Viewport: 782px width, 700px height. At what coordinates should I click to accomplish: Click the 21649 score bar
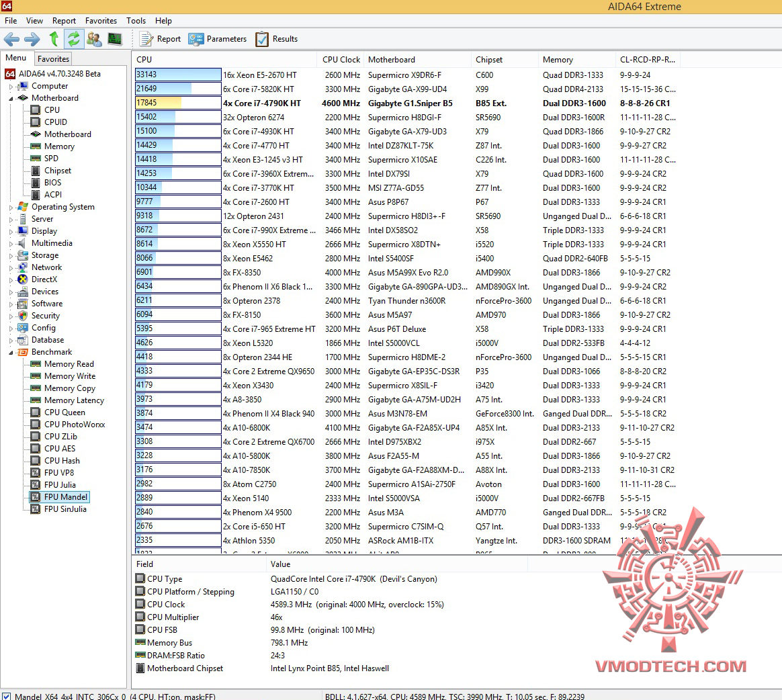178,89
